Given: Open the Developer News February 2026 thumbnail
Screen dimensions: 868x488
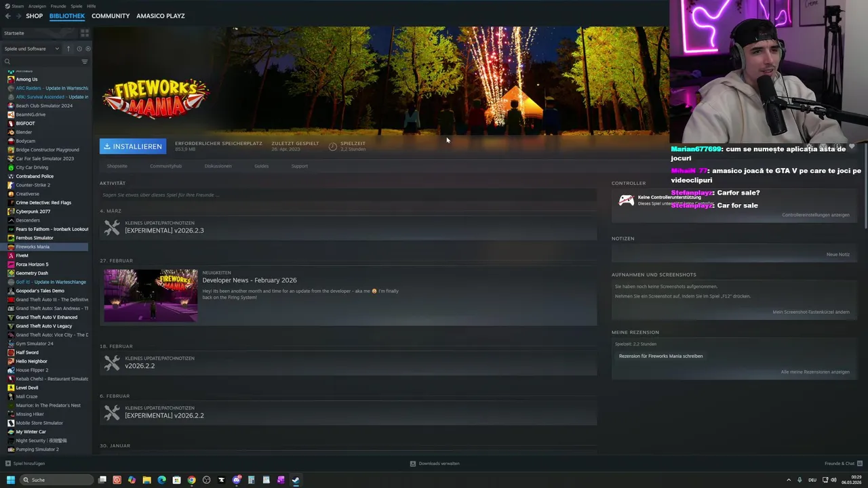Looking at the screenshot, I should coord(151,296).
